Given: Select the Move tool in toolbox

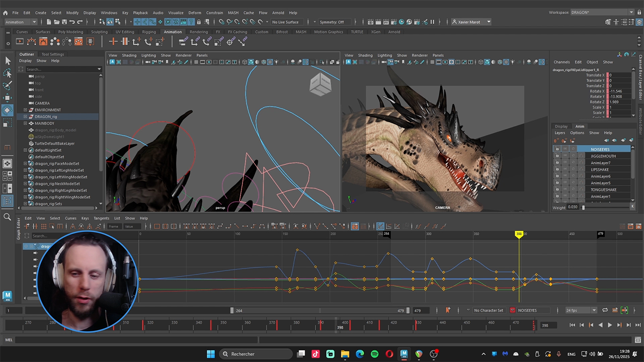Looking at the screenshot, I should click(x=8, y=98).
